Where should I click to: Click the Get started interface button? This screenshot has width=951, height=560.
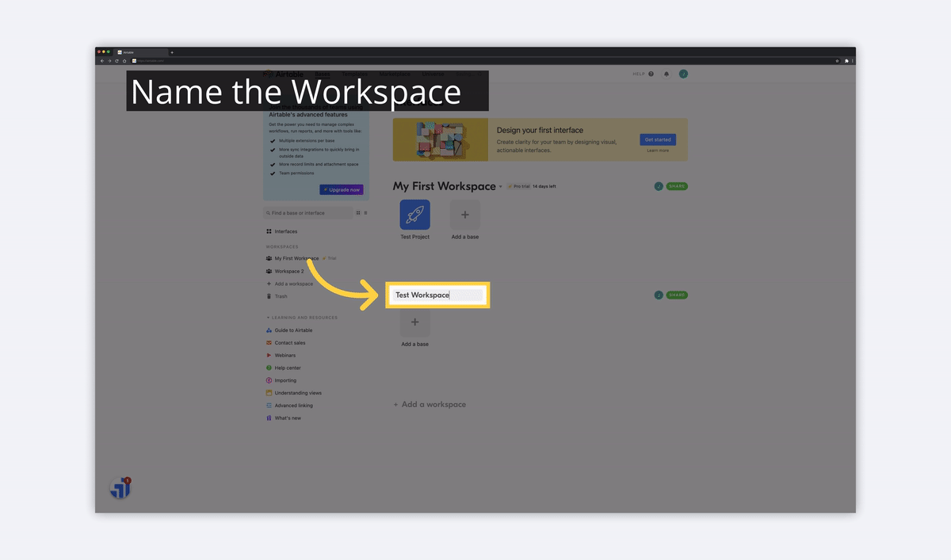tap(658, 139)
